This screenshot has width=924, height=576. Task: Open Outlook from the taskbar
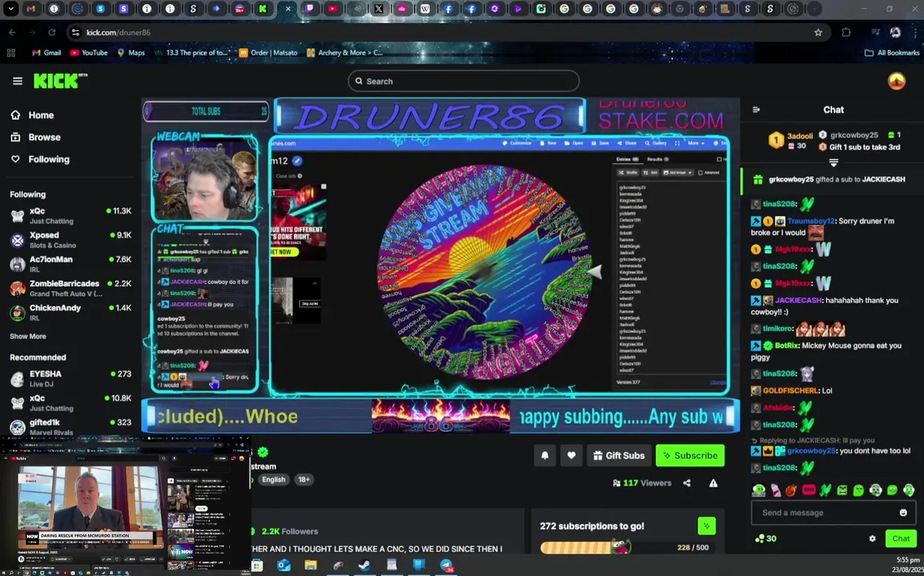284,566
